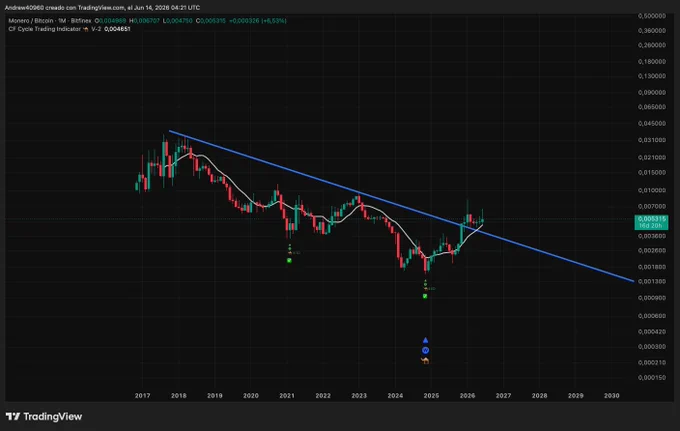Click the 2029 label on the time axis
Image resolution: width=680 pixels, height=431 pixels.
576,395
